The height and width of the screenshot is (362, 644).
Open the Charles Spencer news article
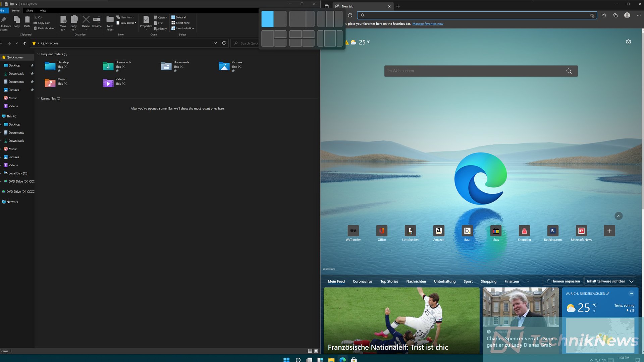coord(521,320)
